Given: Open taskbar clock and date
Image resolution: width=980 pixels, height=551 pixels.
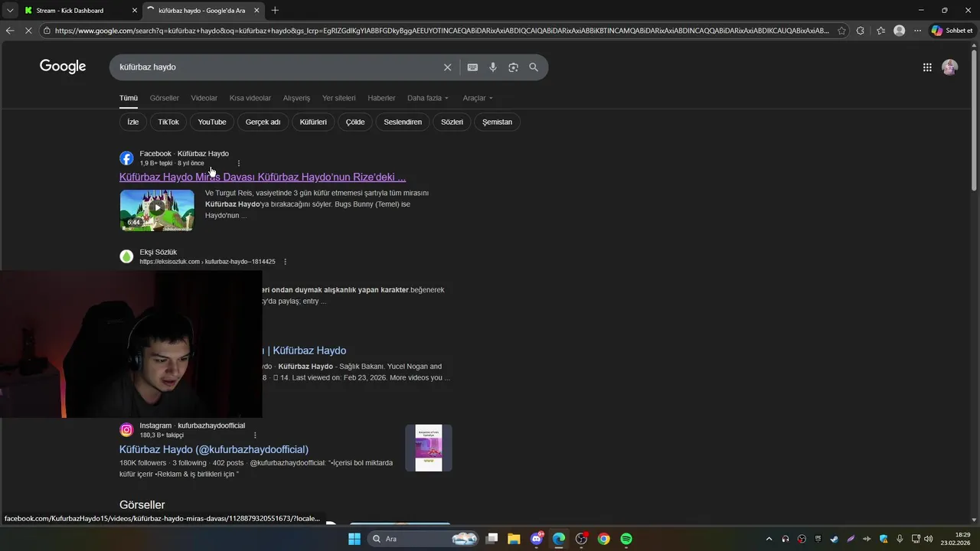Looking at the screenshot, I should click(x=955, y=539).
